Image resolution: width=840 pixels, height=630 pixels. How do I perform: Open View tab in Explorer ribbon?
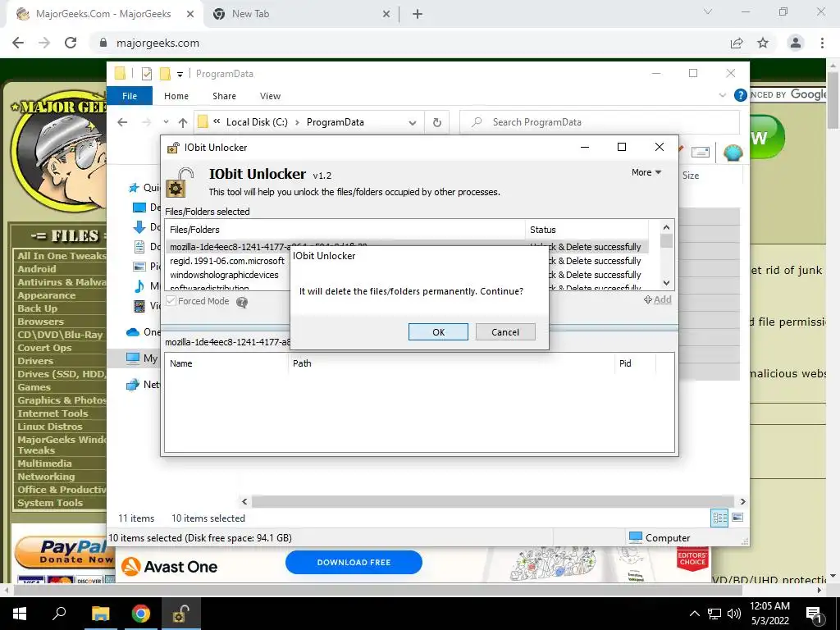coord(270,96)
